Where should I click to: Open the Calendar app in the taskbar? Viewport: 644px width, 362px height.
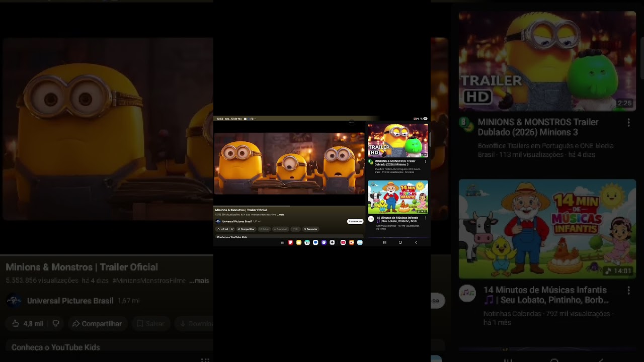point(307,242)
